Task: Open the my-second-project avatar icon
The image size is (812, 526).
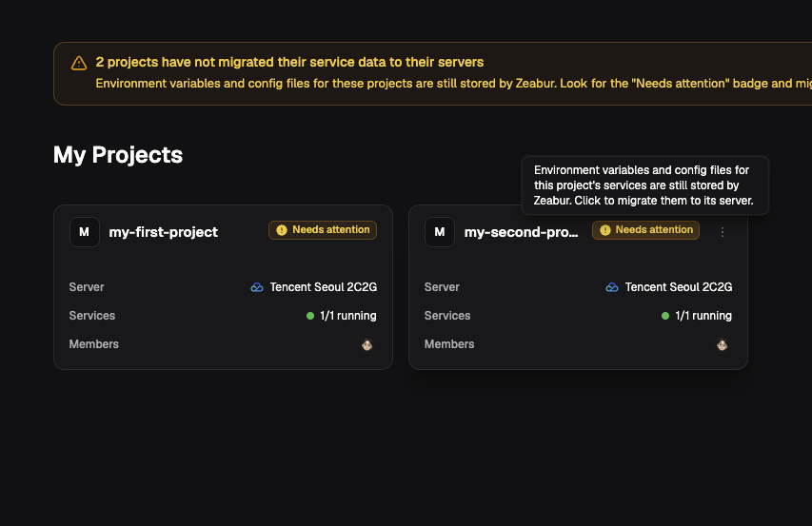Action: pos(440,232)
